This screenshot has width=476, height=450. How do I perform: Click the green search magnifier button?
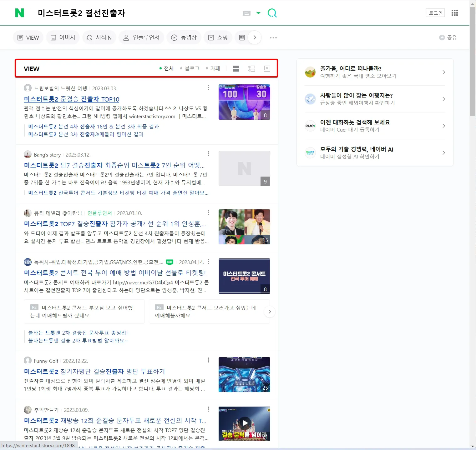pos(272,13)
